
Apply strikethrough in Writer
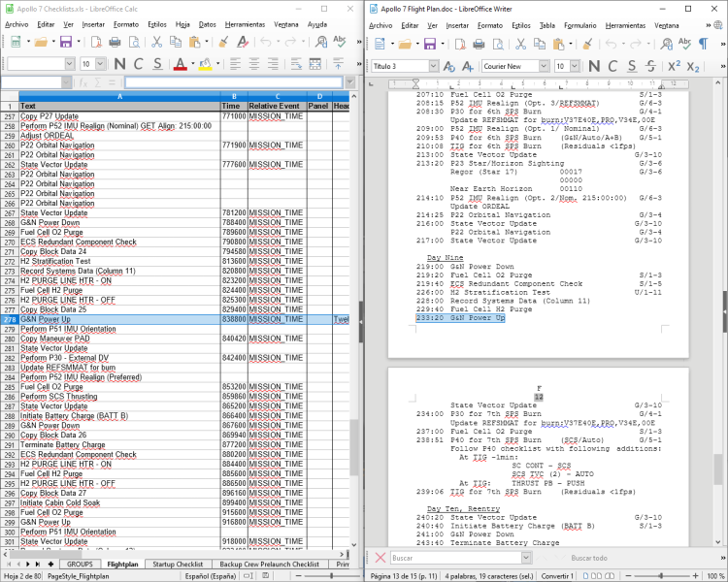[x=651, y=66]
